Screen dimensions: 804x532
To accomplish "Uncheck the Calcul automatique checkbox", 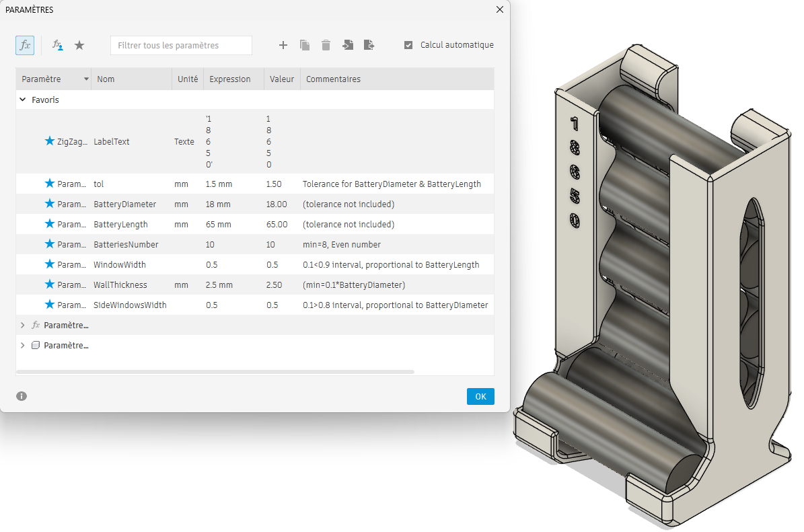I will [x=408, y=45].
